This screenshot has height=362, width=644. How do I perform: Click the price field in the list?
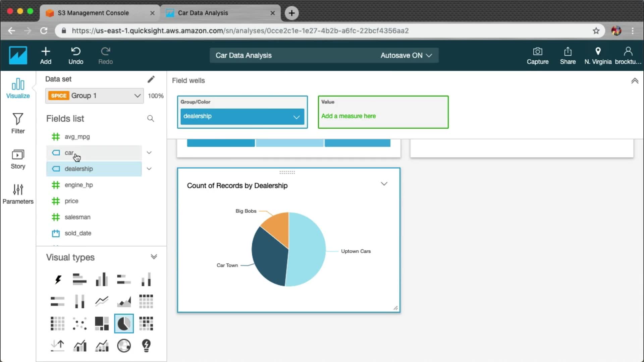pos(71,201)
